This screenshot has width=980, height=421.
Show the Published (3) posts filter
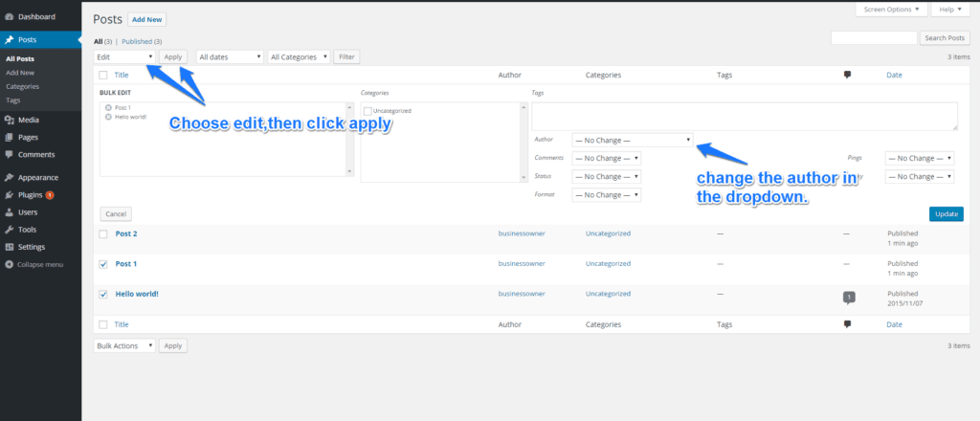click(x=142, y=42)
